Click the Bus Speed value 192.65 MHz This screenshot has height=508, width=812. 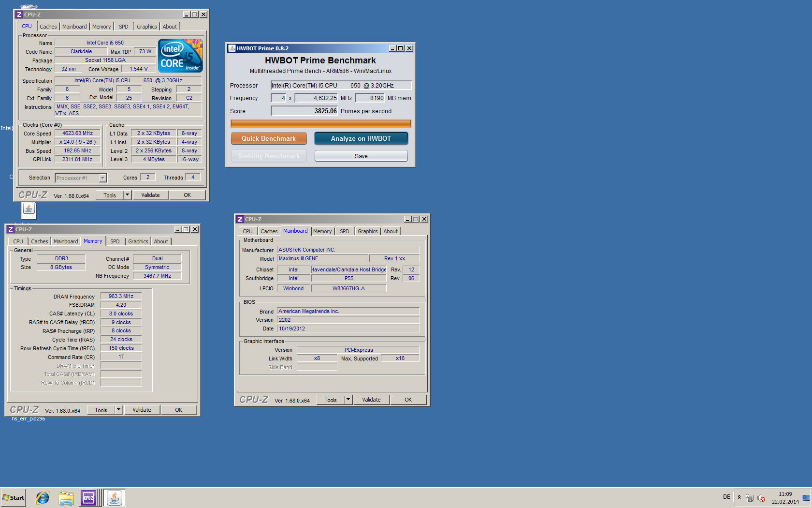coord(77,151)
